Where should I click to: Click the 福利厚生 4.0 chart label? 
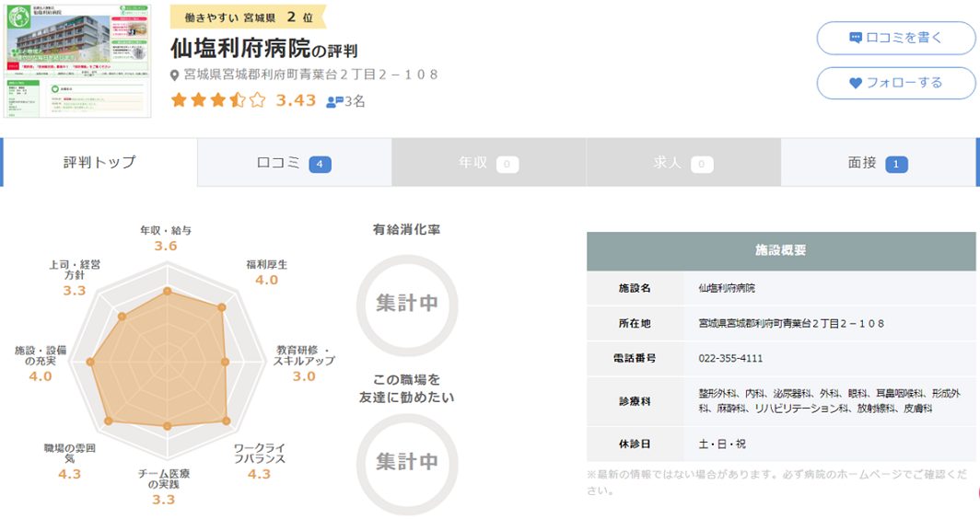click(x=267, y=272)
